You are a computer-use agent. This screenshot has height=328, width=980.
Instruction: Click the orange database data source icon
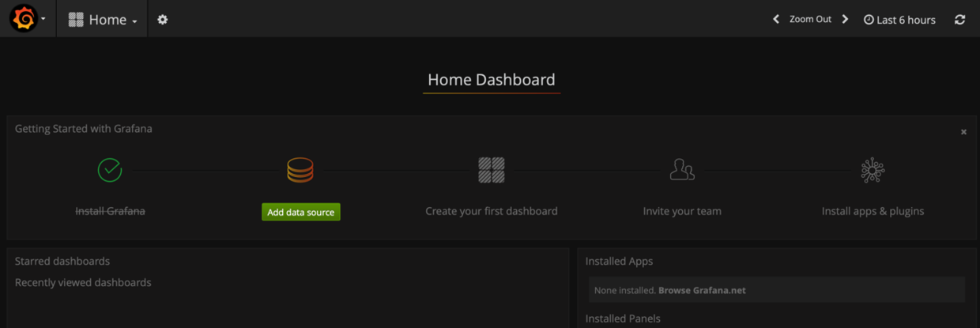tap(300, 170)
